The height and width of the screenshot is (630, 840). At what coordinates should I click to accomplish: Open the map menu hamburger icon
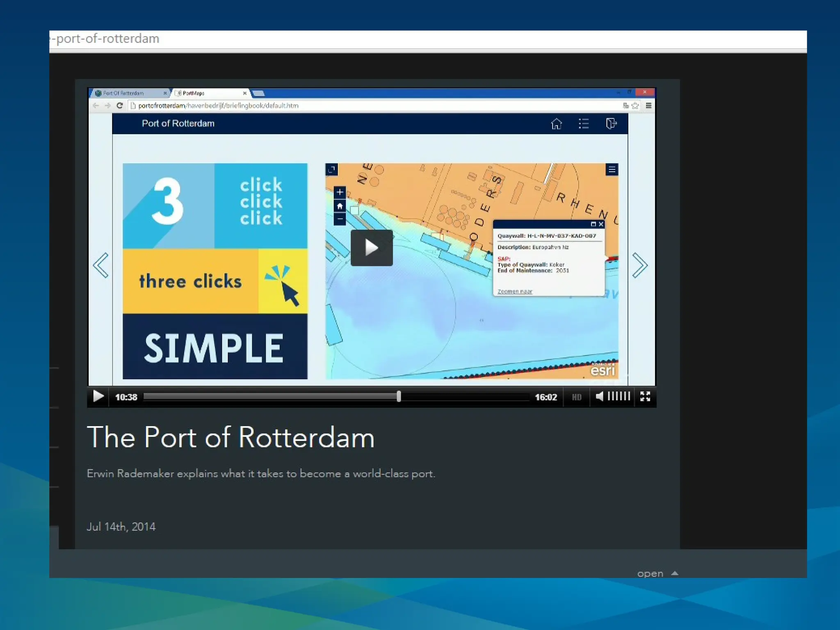pyautogui.click(x=612, y=170)
